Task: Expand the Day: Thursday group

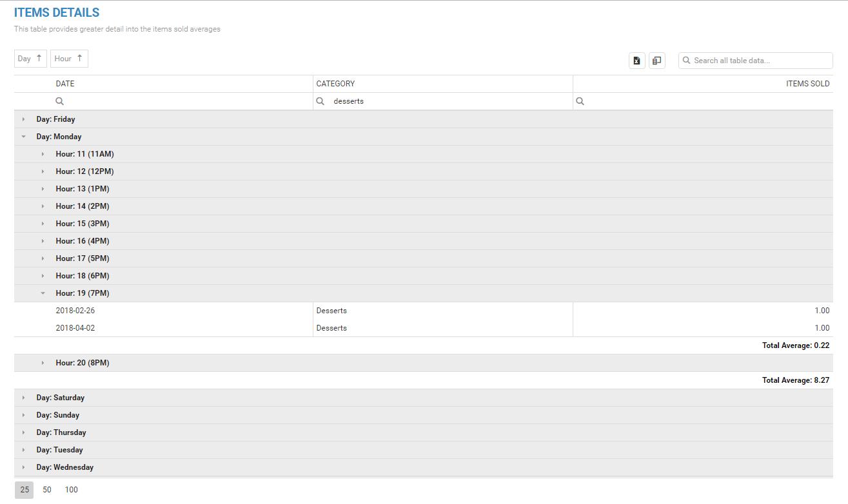Action: click(x=24, y=432)
